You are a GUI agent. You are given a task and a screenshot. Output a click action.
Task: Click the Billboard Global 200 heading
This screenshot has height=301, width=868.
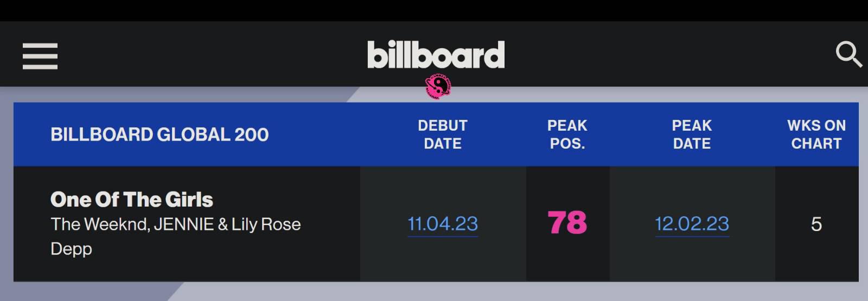click(x=159, y=135)
